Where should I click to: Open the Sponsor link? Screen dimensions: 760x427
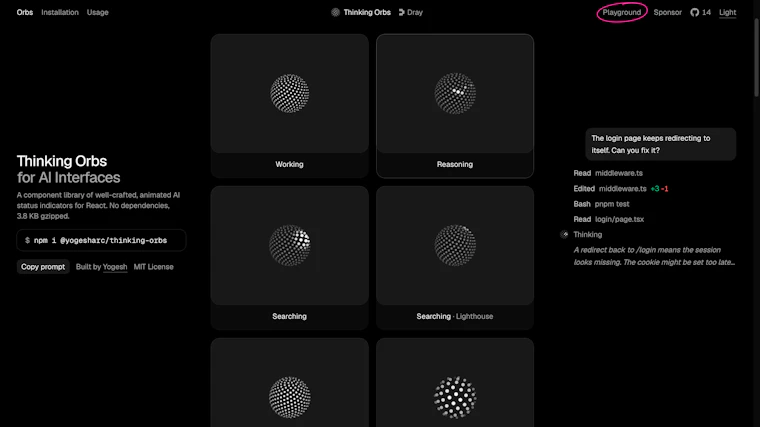coord(667,12)
